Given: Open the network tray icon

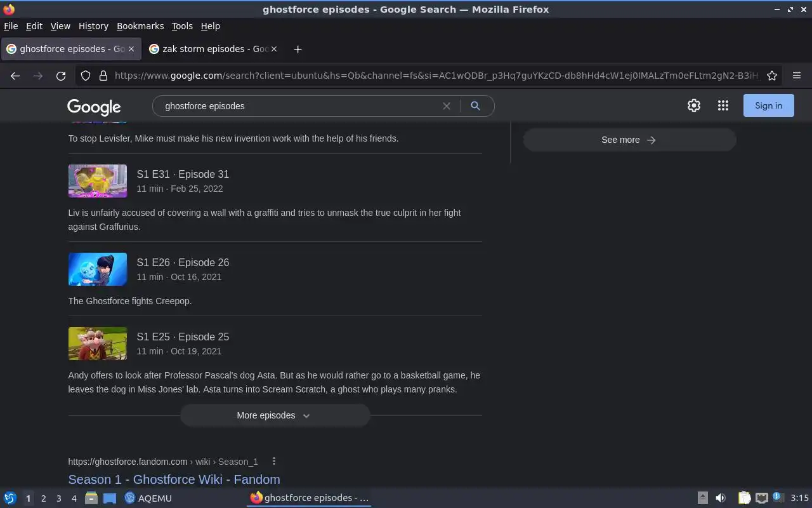Looking at the screenshot, I should [x=762, y=498].
